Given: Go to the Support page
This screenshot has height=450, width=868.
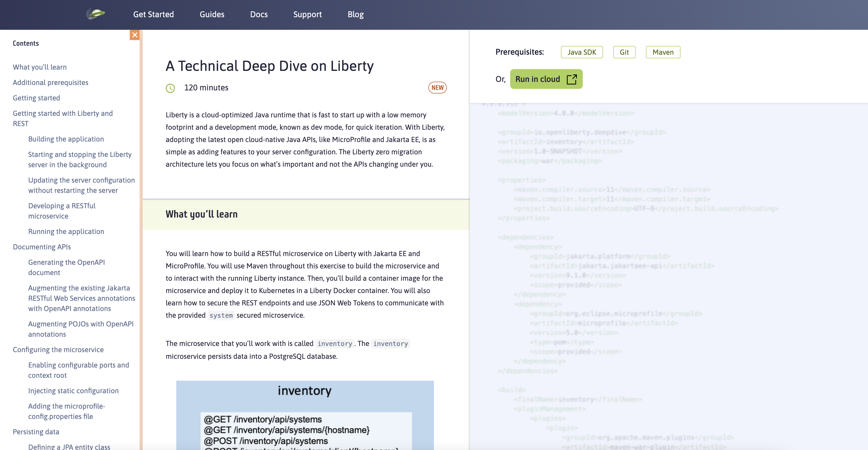Looking at the screenshot, I should pos(307,14).
